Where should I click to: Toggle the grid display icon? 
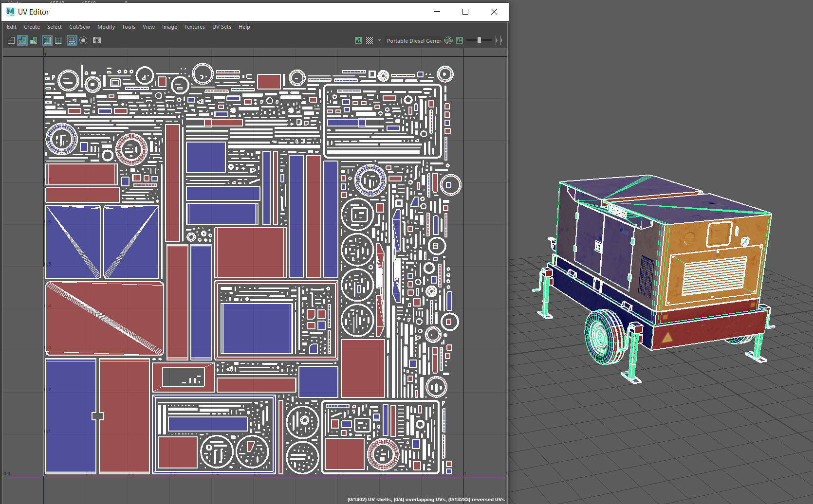coord(72,40)
